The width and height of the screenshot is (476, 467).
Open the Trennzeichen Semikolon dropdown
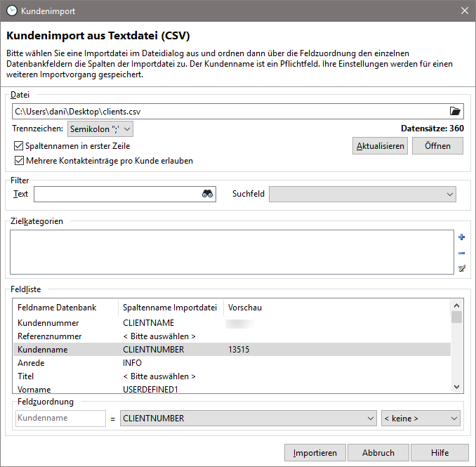pyautogui.click(x=100, y=129)
